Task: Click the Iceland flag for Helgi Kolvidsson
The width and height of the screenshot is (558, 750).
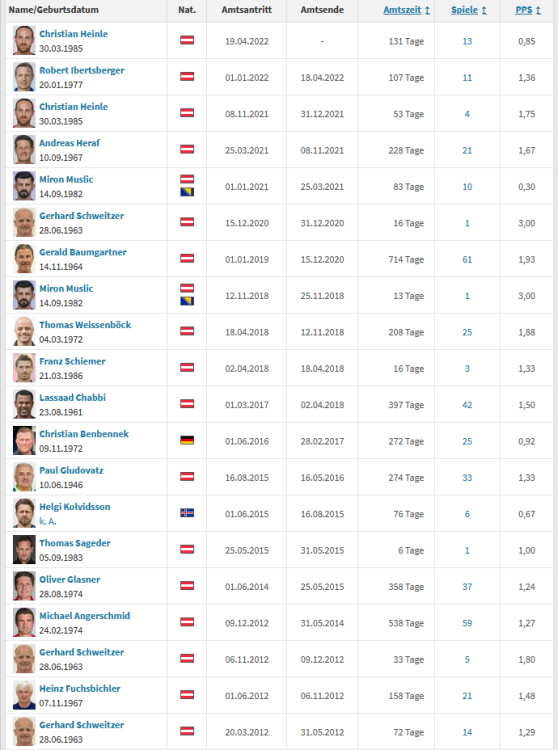Action: (x=187, y=513)
